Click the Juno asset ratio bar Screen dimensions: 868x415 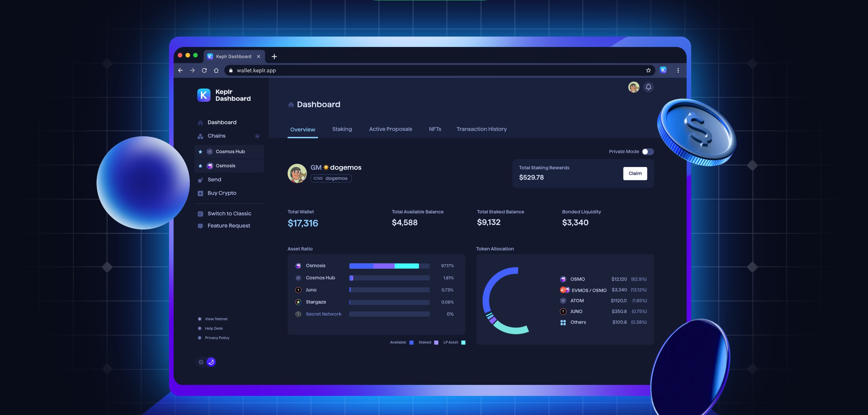tap(389, 290)
